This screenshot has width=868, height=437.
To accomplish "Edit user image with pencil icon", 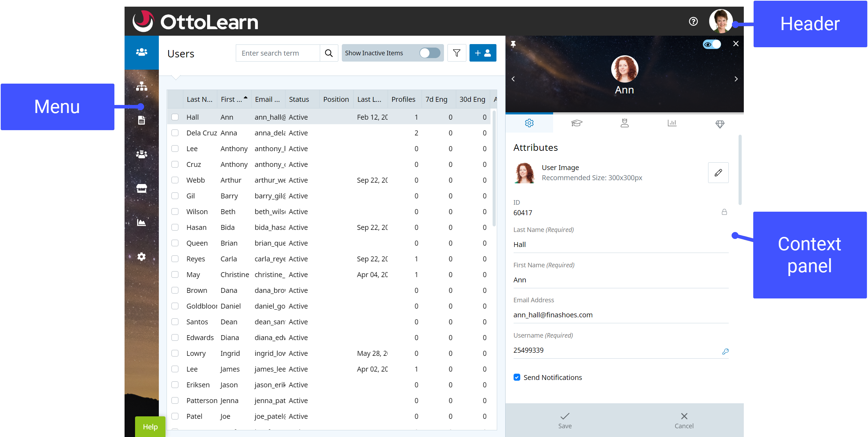I will click(x=718, y=172).
